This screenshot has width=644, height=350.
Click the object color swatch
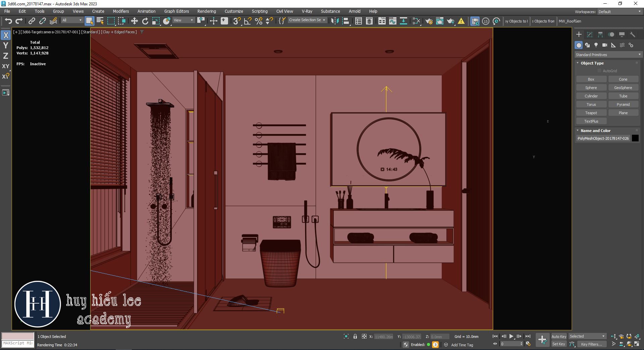coord(635,138)
